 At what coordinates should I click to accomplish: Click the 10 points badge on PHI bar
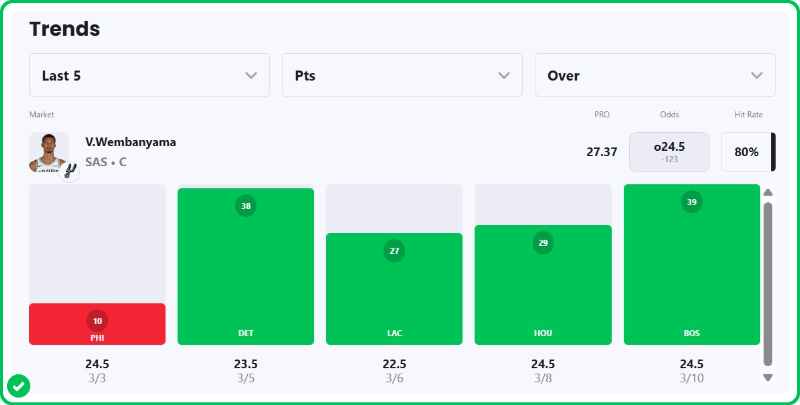(97, 321)
